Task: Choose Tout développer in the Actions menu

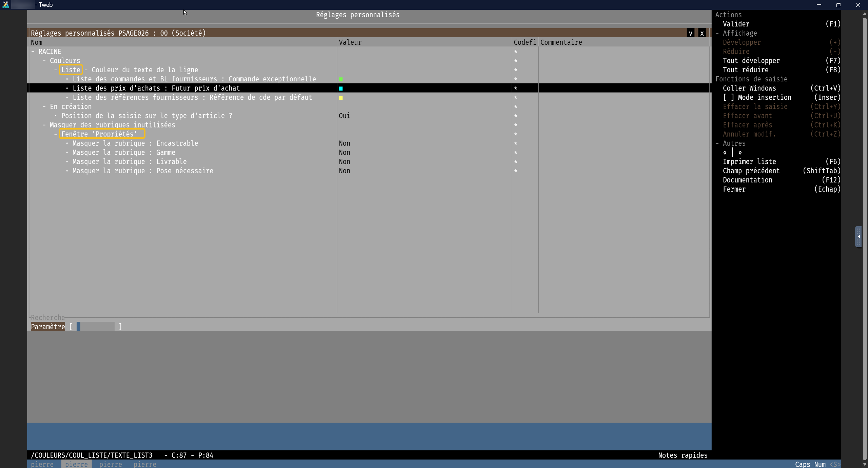Action: coord(751,61)
